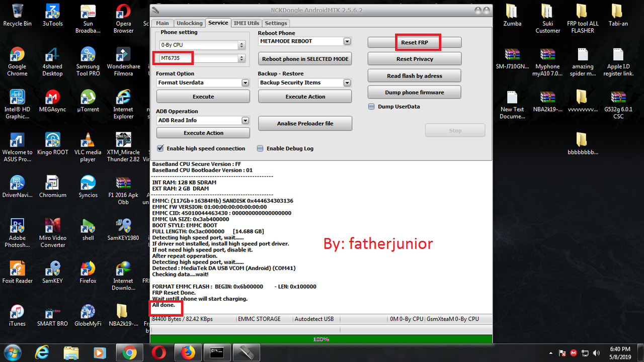The height and width of the screenshot is (362, 644).
Task: Open Internet Explorer from the taskbar
Action: tap(42, 352)
